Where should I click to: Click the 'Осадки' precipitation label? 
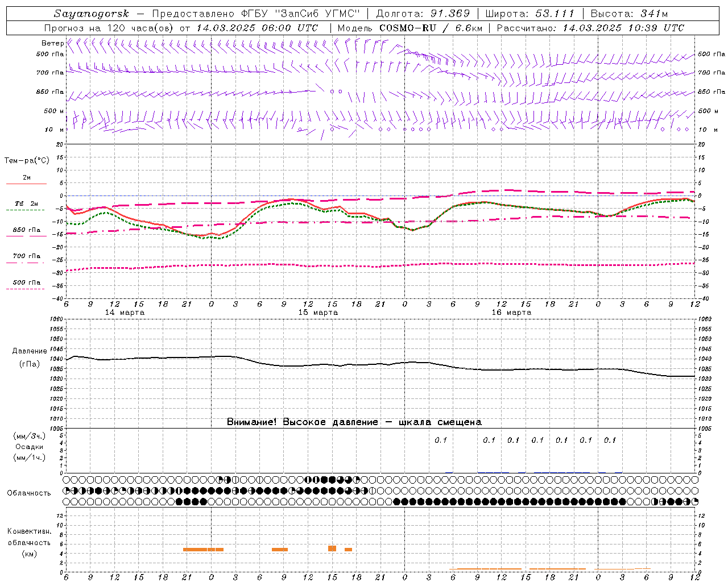[30, 447]
